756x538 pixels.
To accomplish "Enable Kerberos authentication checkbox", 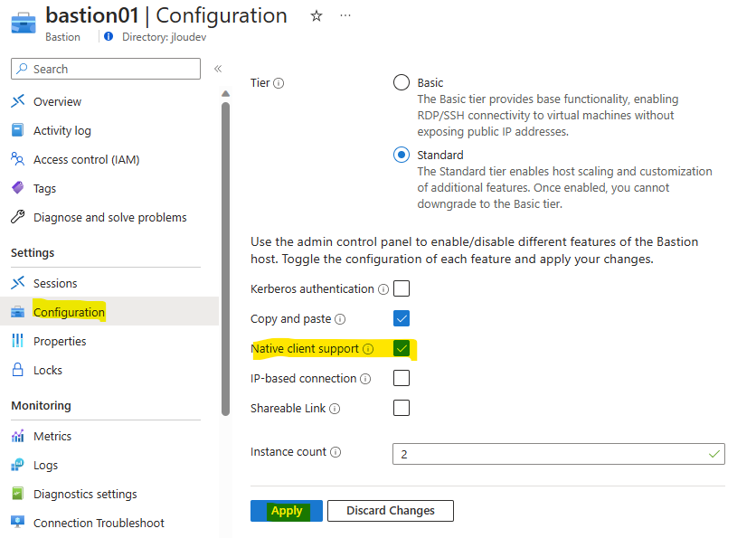I will (x=402, y=288).
